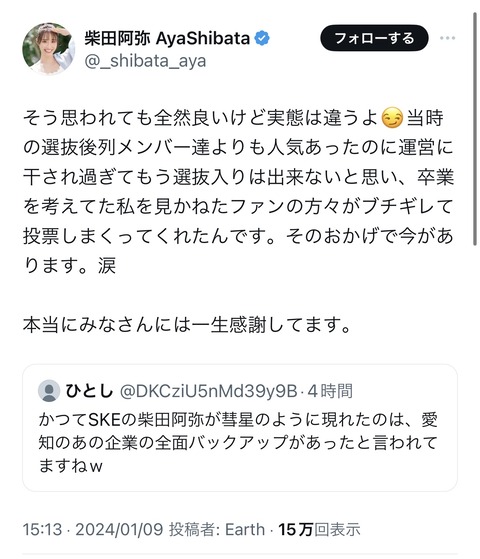
Task: Click the 15万回表示 view count
Action: (319, 529)
